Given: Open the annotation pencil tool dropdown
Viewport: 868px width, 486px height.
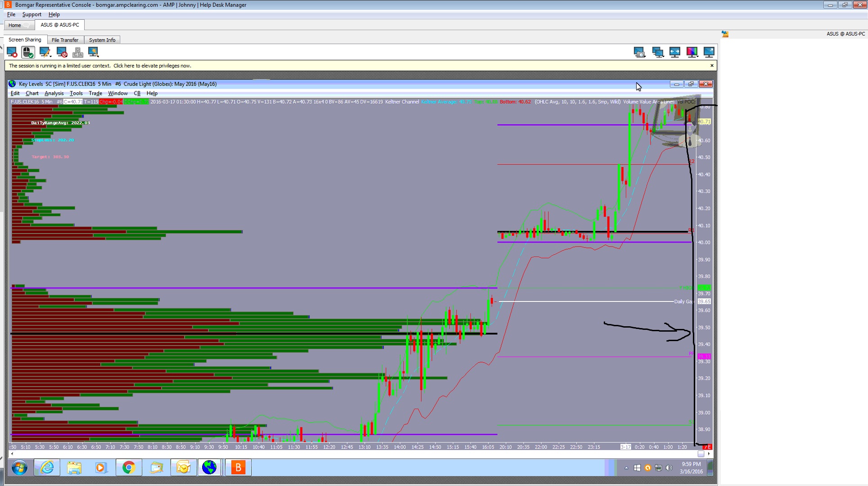Looking at the screenshot, I should click(45, 53).
